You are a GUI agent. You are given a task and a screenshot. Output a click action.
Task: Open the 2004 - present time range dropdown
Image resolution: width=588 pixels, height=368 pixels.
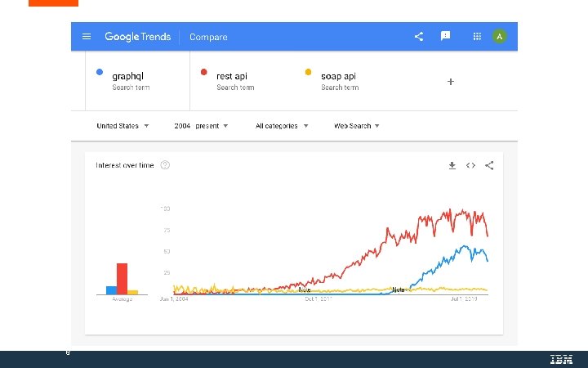pyautogui.click(x=201, y=126)
